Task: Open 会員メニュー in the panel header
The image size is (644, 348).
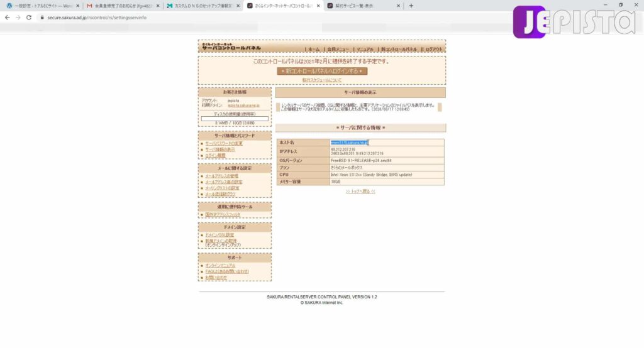Action: [x=338, y=49]
